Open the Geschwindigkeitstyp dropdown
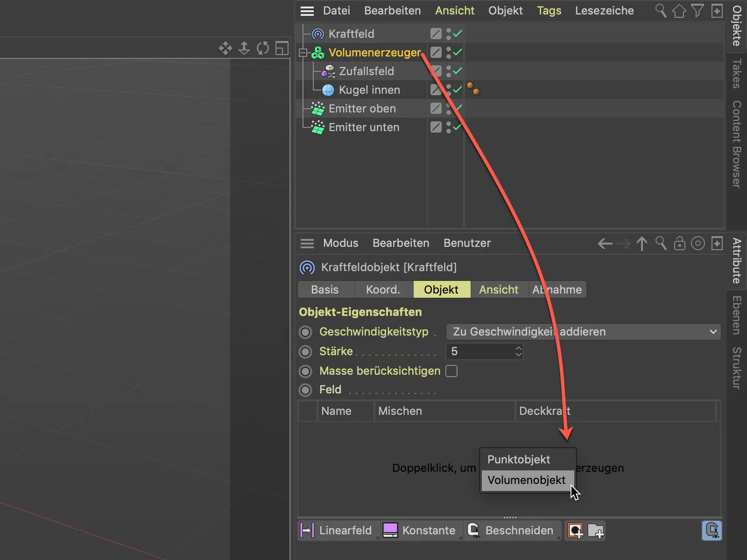The image size is (747, 560). pyautogui.click(x=584, y=332)
